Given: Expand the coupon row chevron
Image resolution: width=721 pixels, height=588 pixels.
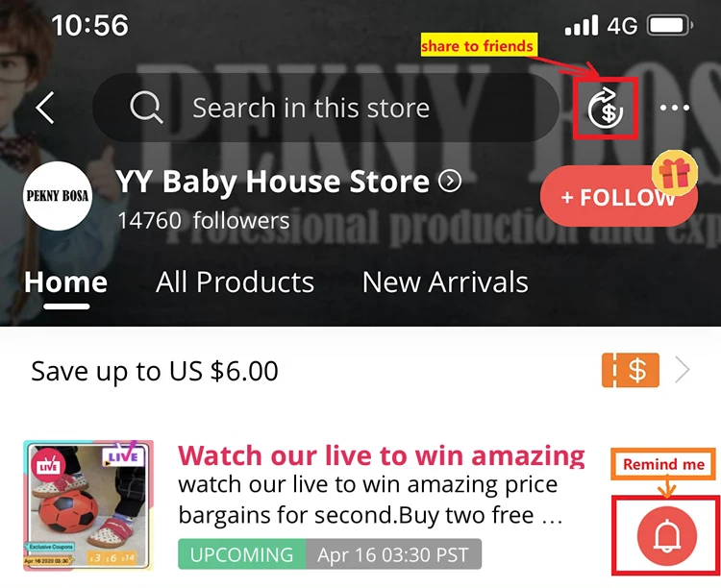Looking at the screenshot, I should pos(683,370).
